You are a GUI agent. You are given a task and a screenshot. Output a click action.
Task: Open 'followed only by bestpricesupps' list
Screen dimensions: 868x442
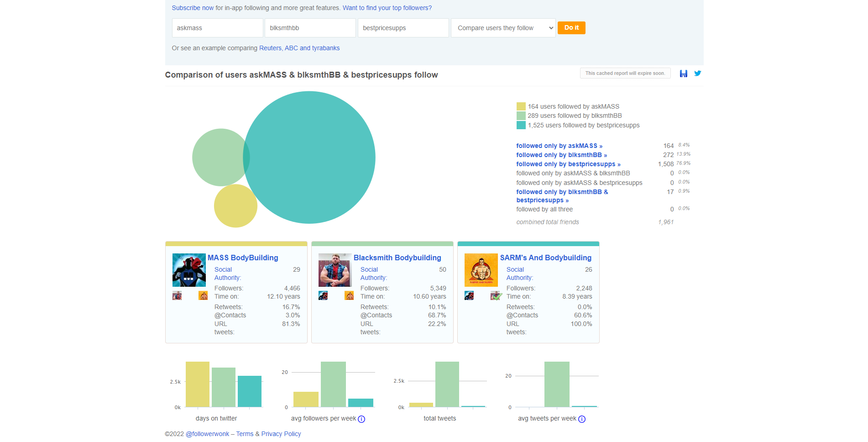(568, 164)
